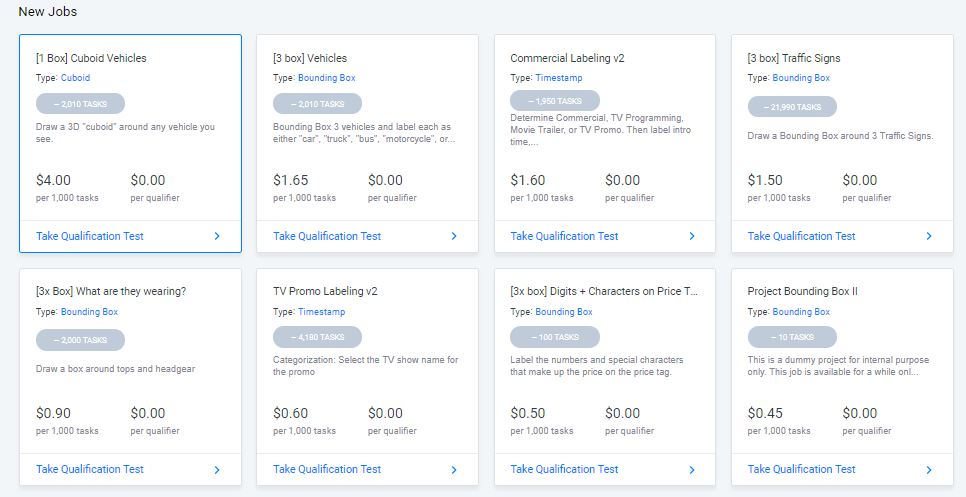Click the 2,010 TASKS badge on Cuboid Vehicles
Screen dimensions: 966x497
(x=80, y=103)
